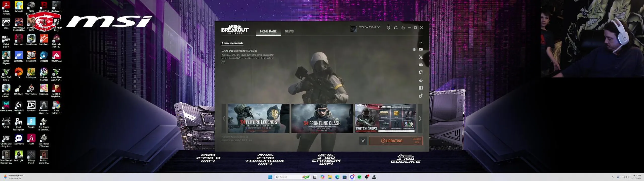Open Fishing Planet desktop shortcut

tap(31, 157)
